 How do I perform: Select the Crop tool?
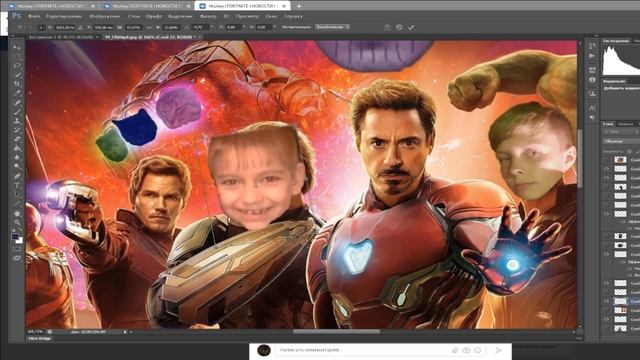(x=17, y=84)
